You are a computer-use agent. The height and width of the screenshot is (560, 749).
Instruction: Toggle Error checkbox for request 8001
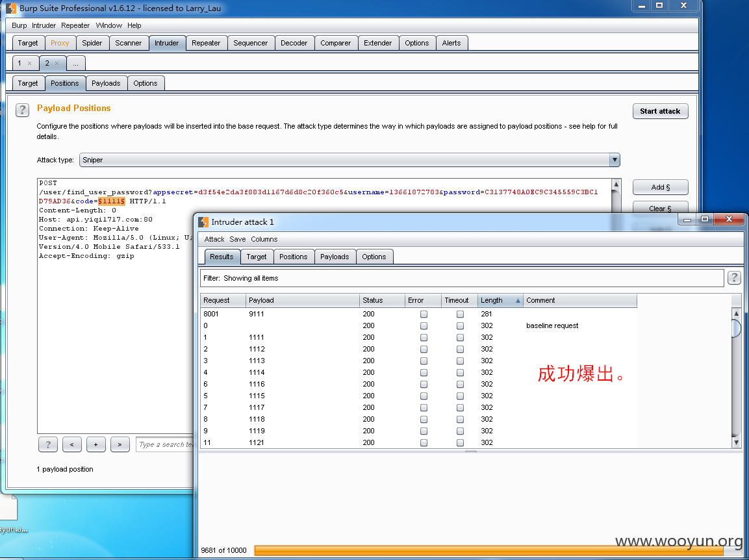424,314
